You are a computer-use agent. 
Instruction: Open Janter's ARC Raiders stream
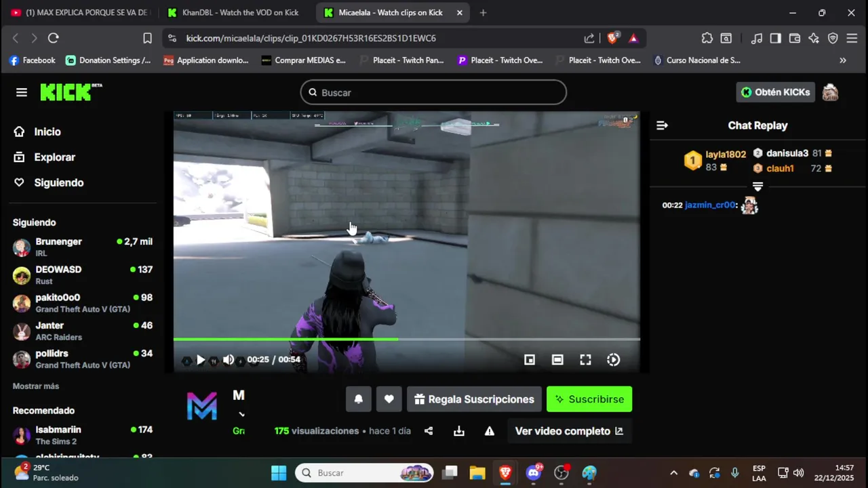(x=83, y=331)
